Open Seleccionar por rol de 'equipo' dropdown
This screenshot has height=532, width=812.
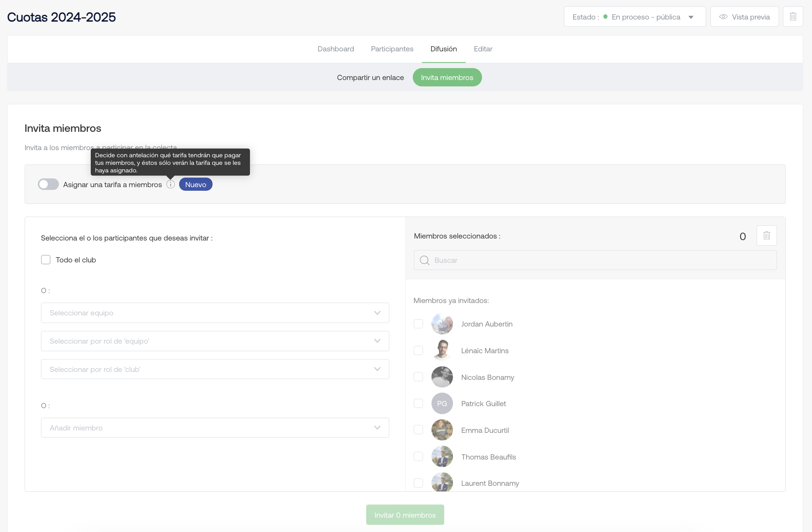click(215, 341)
